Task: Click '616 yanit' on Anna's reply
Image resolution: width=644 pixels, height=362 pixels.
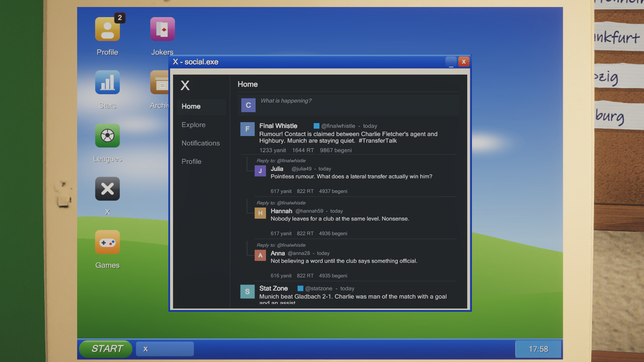Action: [281, 276]
